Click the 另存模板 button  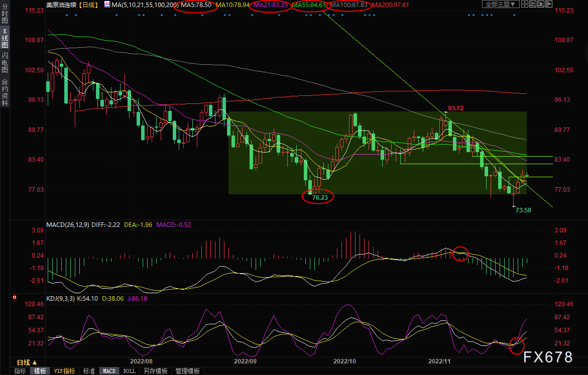pyautogui.click(x=156, y=371)
